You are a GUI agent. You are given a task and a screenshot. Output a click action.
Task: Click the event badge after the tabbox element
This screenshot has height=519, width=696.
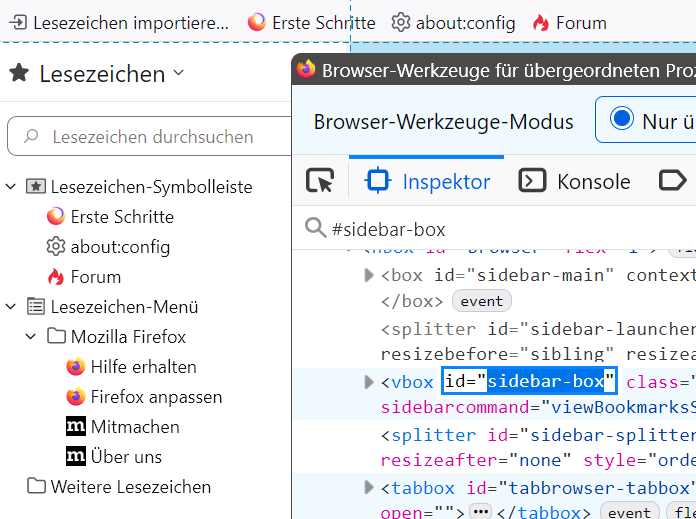[x=630, y=512]
